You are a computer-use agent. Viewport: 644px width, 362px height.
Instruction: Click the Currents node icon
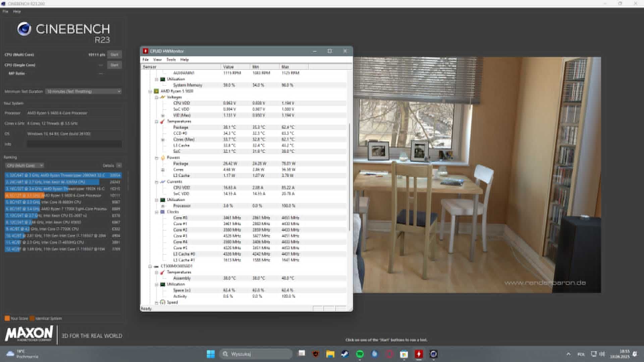(163, 182)
